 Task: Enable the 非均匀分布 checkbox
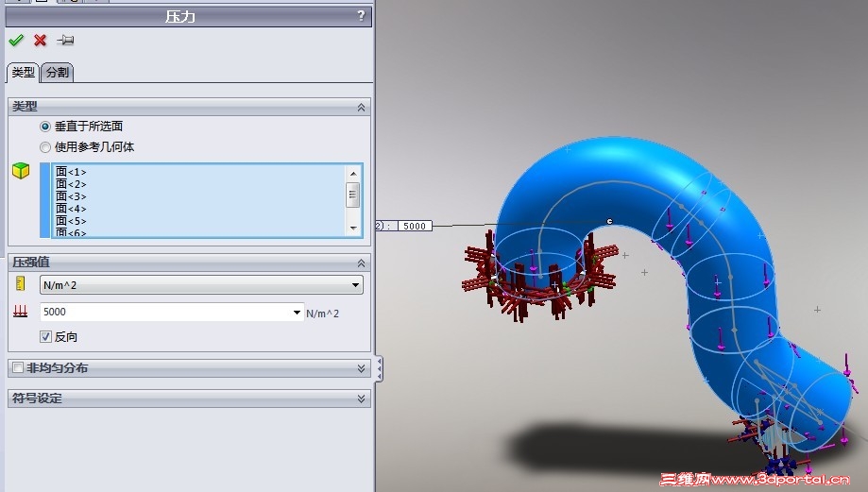coord(18,367)
